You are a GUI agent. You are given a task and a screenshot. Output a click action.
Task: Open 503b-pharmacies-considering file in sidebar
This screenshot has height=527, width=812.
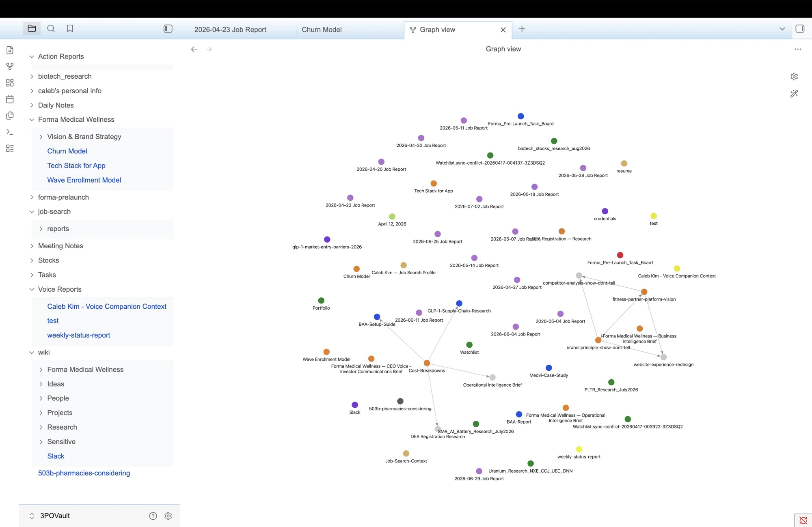point(84,473)
